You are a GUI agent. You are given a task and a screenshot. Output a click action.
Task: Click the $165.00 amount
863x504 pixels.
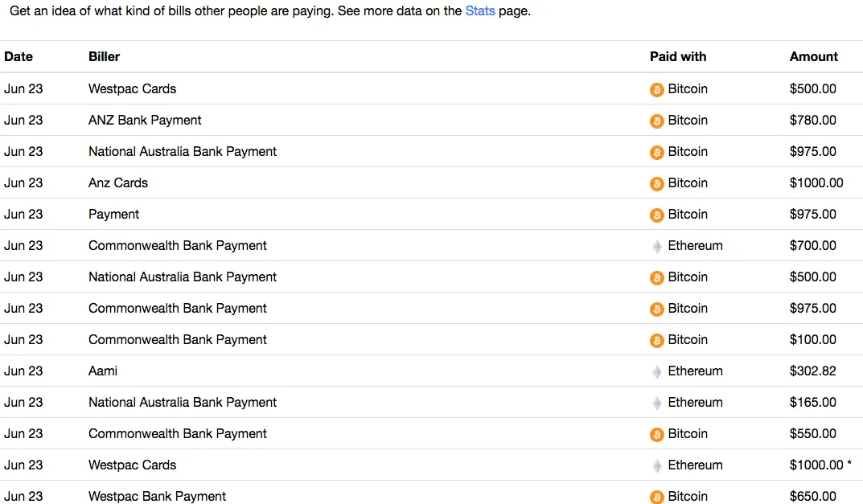[812, 402]
